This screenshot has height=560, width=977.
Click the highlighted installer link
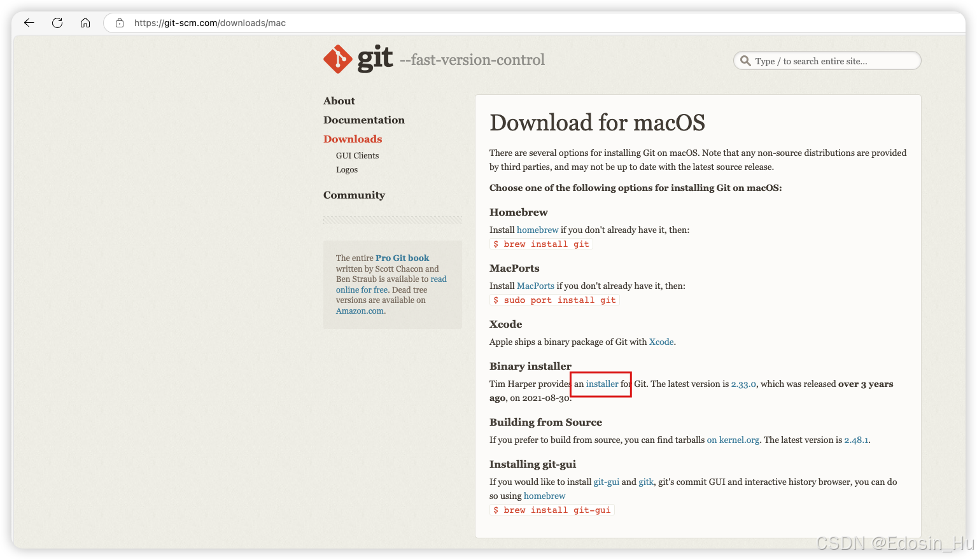602,384
